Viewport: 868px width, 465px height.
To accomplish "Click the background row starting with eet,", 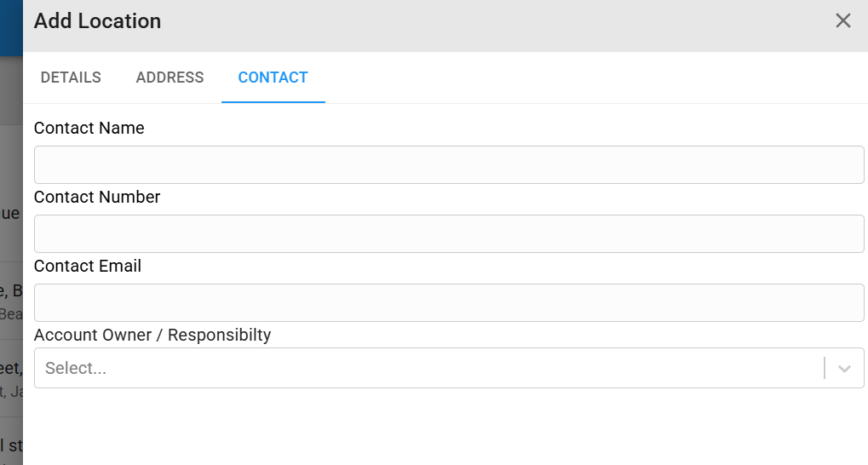I will [11, 377].
